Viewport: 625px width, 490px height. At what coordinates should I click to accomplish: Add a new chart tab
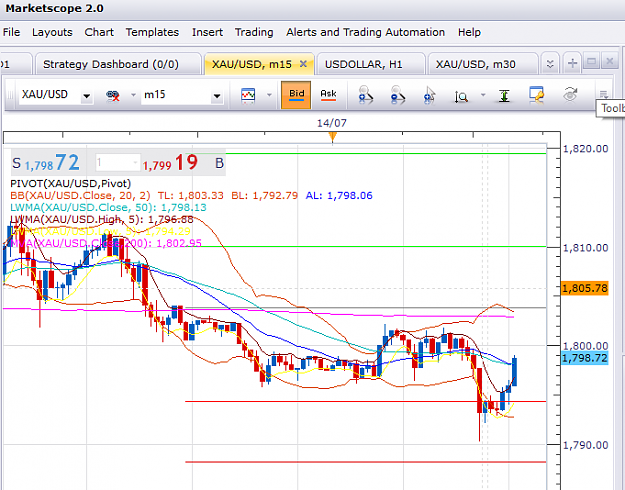(x=572, y=63)
